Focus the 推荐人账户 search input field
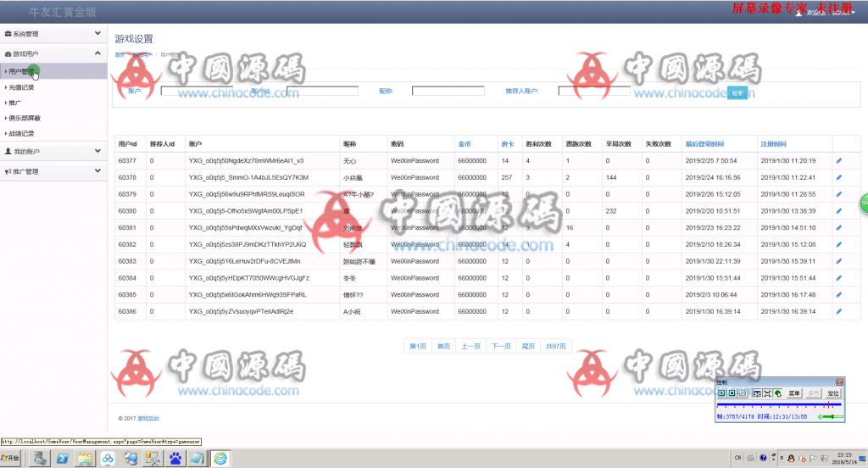 594,91
